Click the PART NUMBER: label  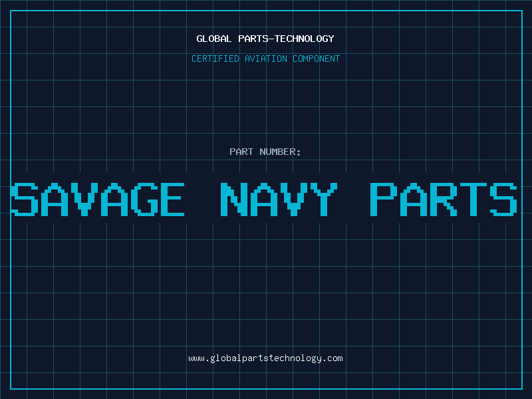[x=265, y=152]
